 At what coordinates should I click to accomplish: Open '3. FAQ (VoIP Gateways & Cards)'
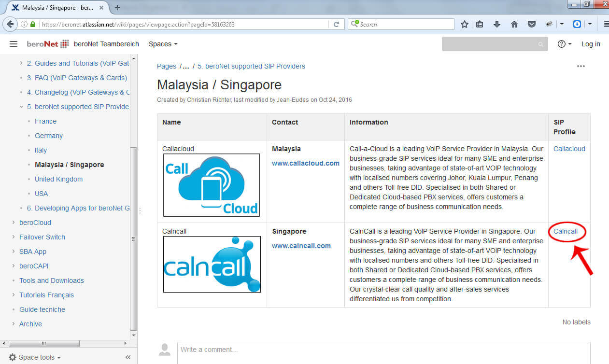77,78
